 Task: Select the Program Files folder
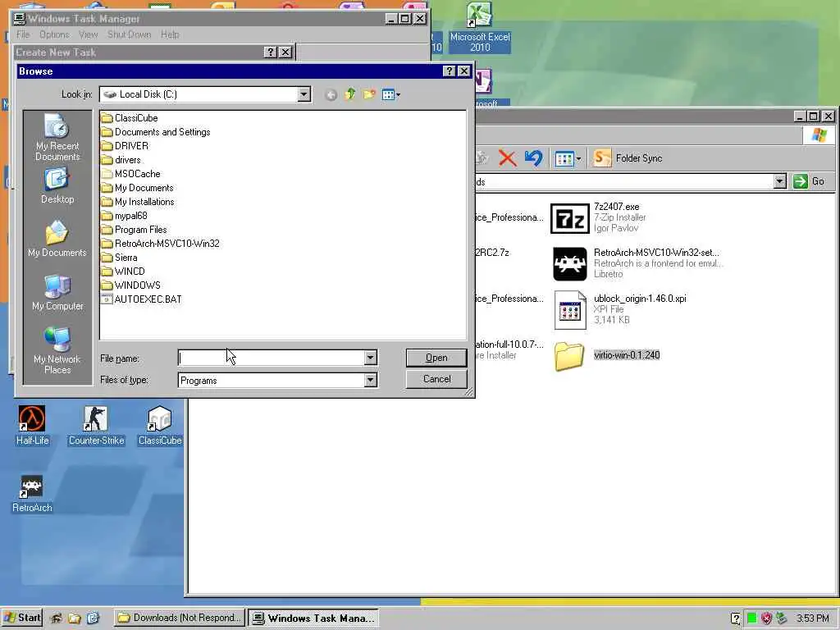(134, 230)
